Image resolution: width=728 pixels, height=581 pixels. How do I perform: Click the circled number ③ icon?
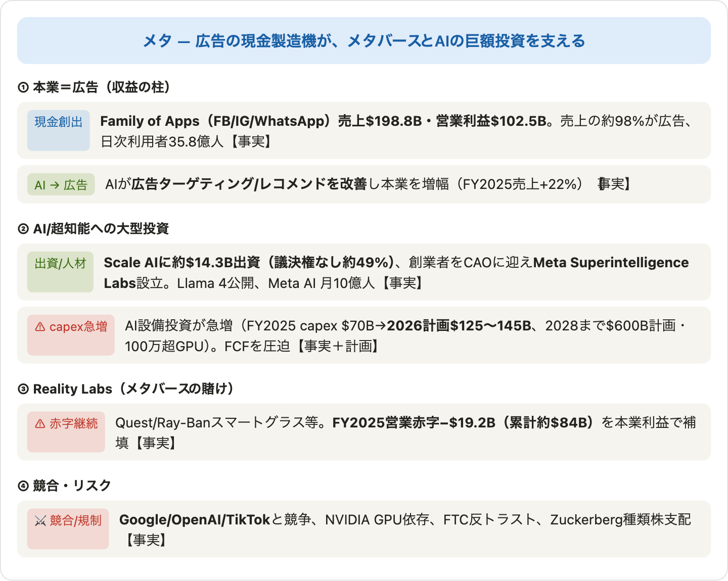[23, 390]
